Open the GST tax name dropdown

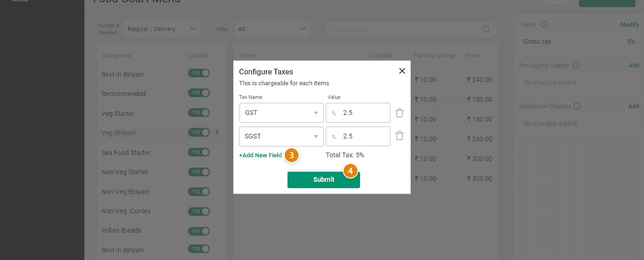click(x=281, y=113)
